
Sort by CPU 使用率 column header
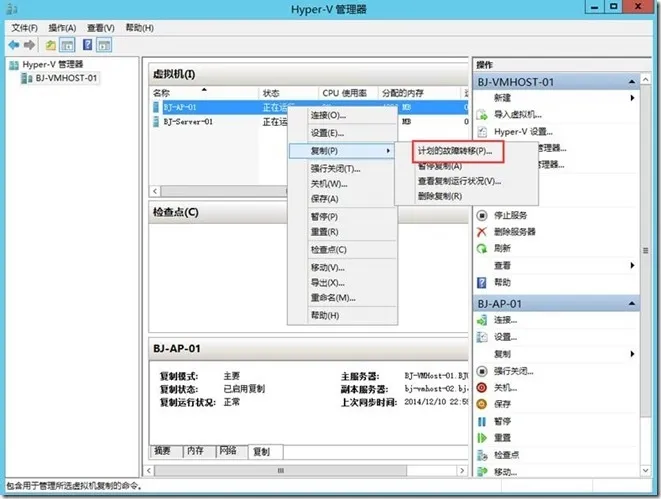tap(348, 93)
